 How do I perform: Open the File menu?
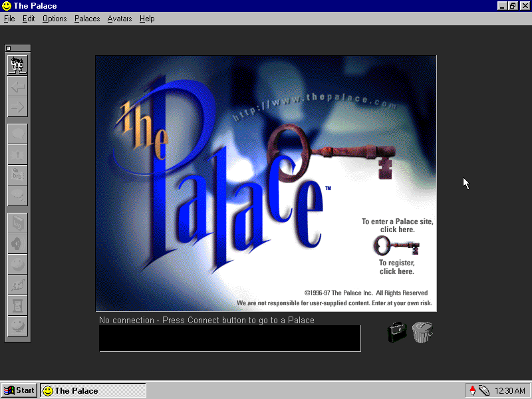[9, 19]
